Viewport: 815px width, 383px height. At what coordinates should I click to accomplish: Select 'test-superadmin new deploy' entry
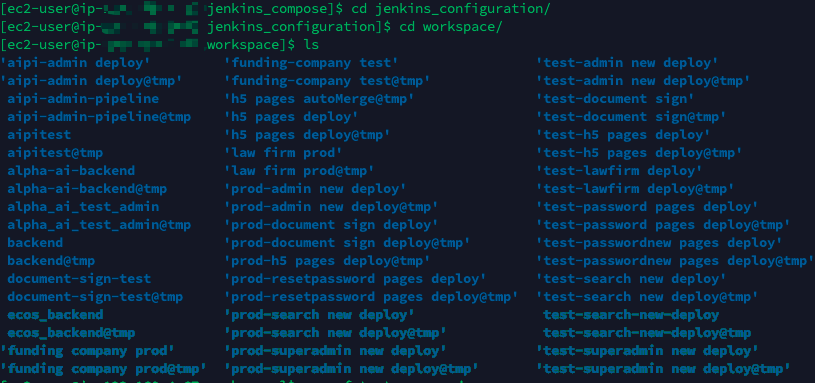tap(647, 351)
